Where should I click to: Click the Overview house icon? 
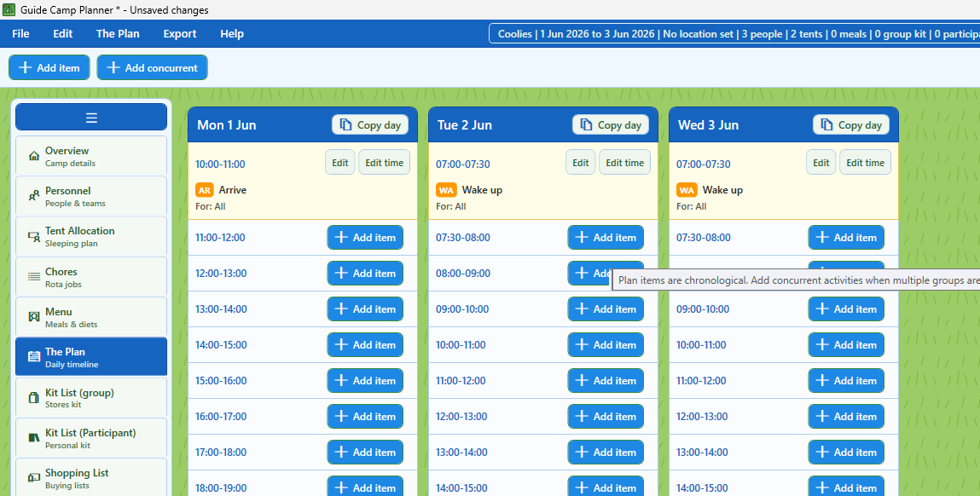tap(34, 156)
